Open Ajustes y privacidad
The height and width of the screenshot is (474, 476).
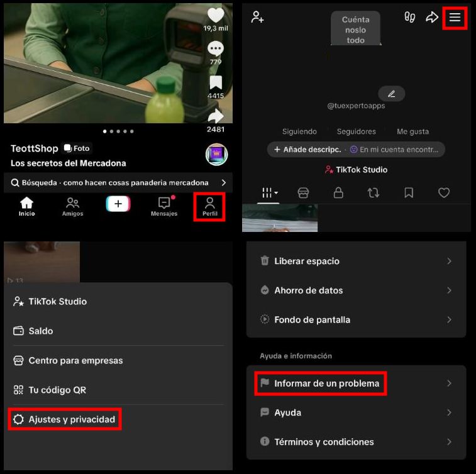click(x=65, y=419)
